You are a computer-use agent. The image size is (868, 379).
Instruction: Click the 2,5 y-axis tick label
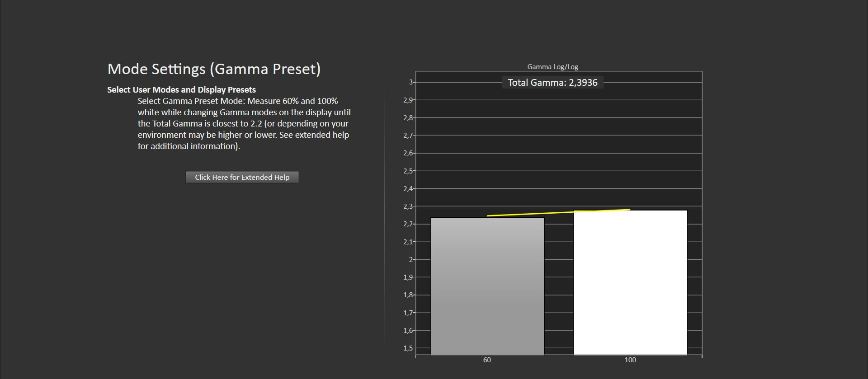pos(408,171)
